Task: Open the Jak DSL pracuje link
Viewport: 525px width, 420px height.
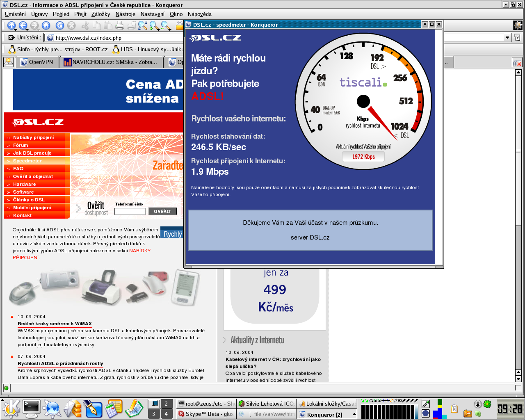Action: (x=32, y=153)
